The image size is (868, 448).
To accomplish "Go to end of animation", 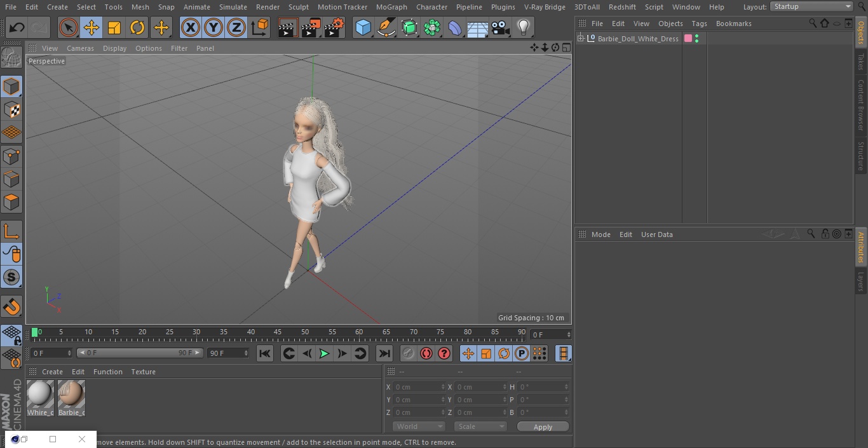I will (x=384, y=353).
